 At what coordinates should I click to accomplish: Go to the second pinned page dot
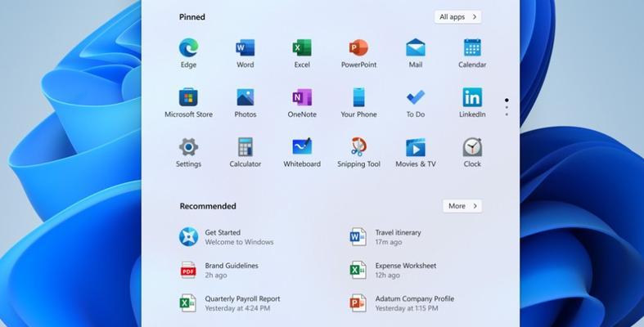(507, 107)
